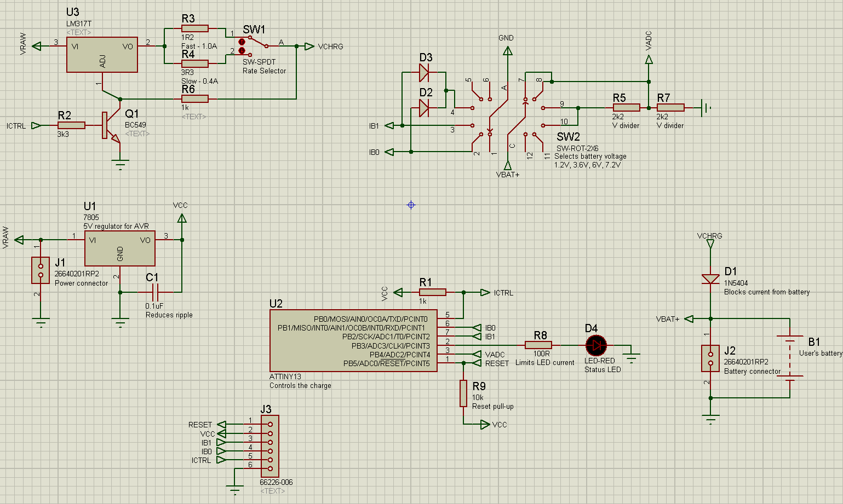Select the LM317T regulator U3 body
The height and width of the screenshot is (504, 843).
tap(102, 54)
